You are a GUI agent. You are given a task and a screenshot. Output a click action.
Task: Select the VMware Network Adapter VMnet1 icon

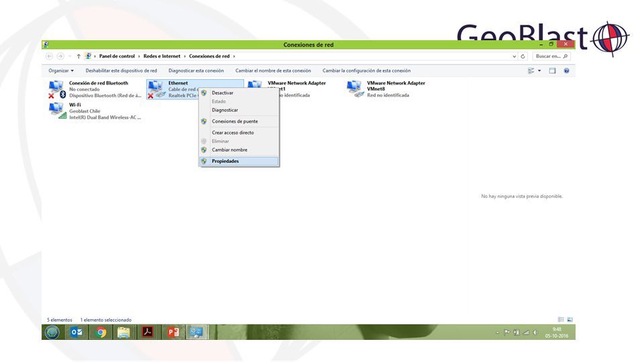(255, 84)
